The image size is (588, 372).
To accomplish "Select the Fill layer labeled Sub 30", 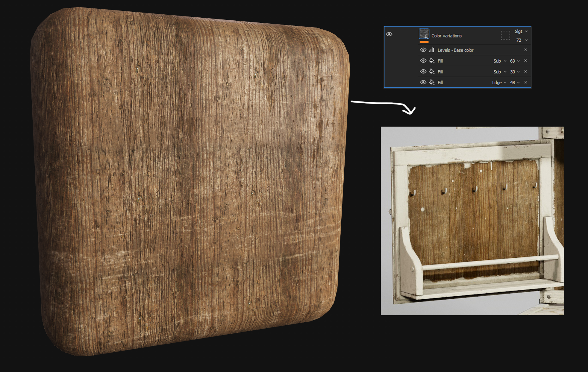I will 440,72.
